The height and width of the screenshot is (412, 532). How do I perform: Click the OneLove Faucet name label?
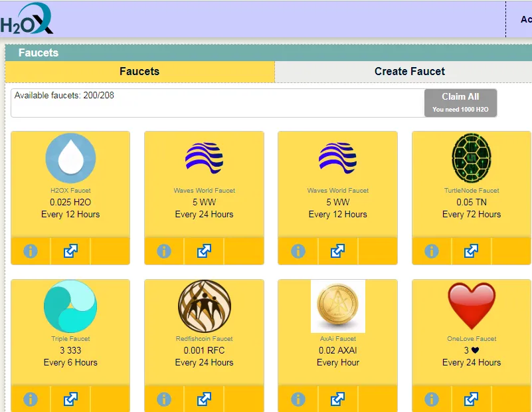pyautogui.click(x=472, y=338)
